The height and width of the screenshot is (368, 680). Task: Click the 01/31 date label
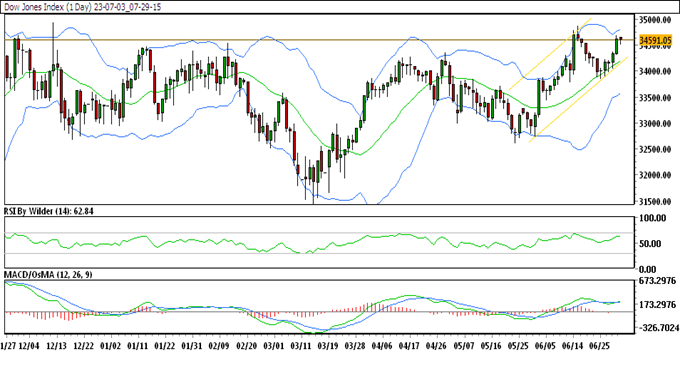[x=192, y=345]
